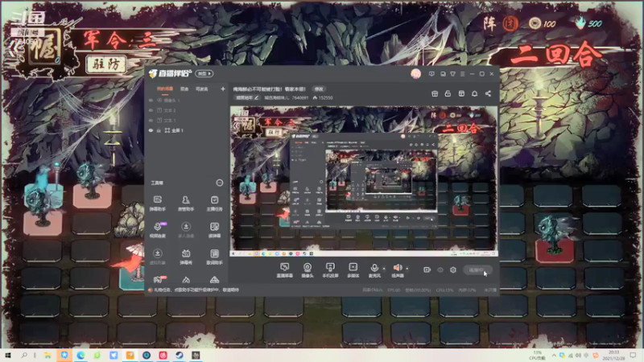Show hidden icons in the Windows system tray
Screen dimensions: 644x362
(554, 356)
